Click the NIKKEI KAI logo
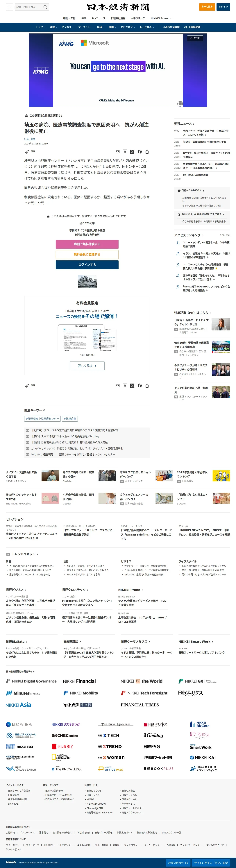Image resolution: width=236 pixels, height=868 pixels. click(203, 757)
